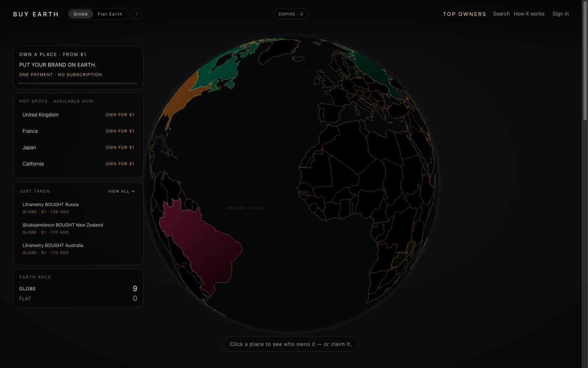
Task: Click the Flat race count row
Action: click(x=78, y=298)
